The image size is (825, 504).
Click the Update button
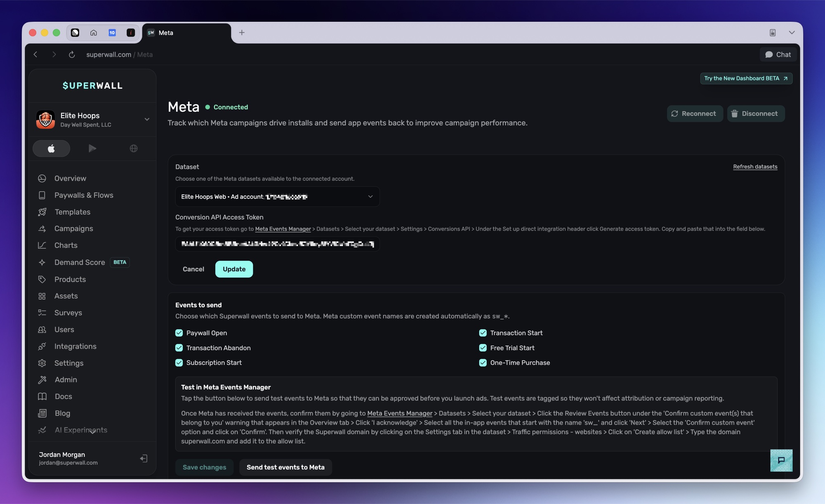[234, 269]
